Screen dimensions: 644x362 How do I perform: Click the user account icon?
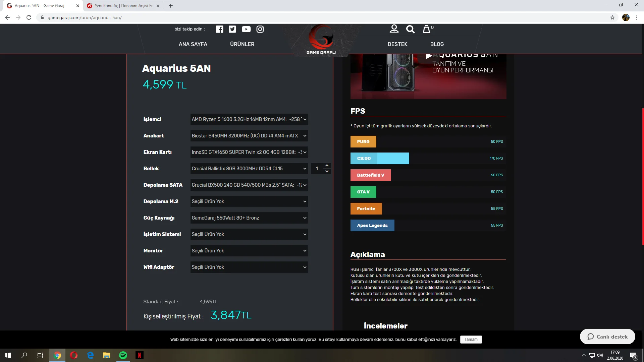(x=394, y=29)
